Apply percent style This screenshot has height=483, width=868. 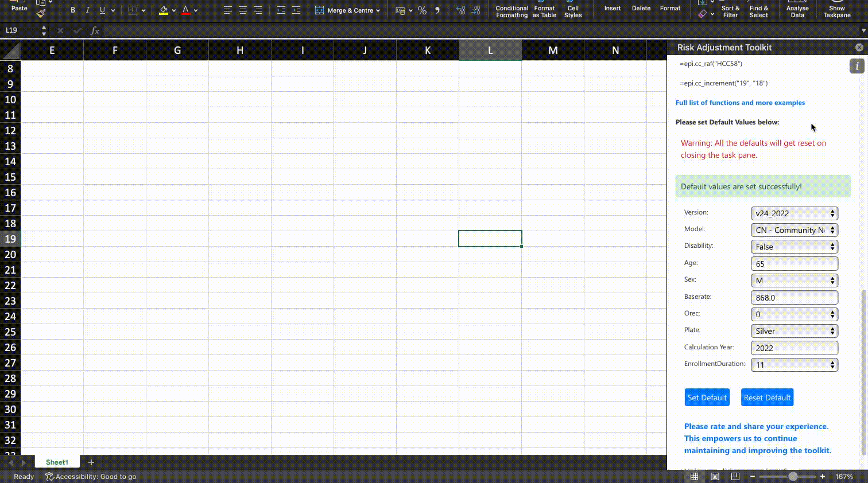pos(422,10)
